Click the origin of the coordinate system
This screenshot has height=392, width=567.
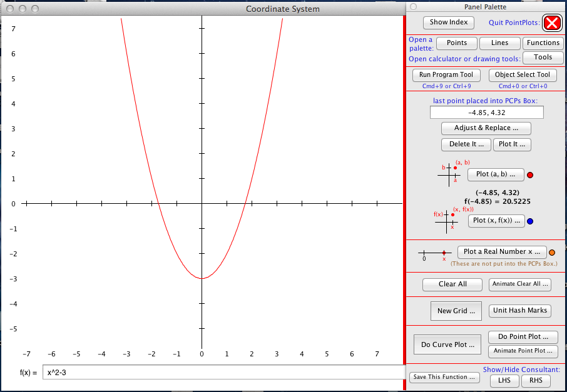(x=202, y=204)
